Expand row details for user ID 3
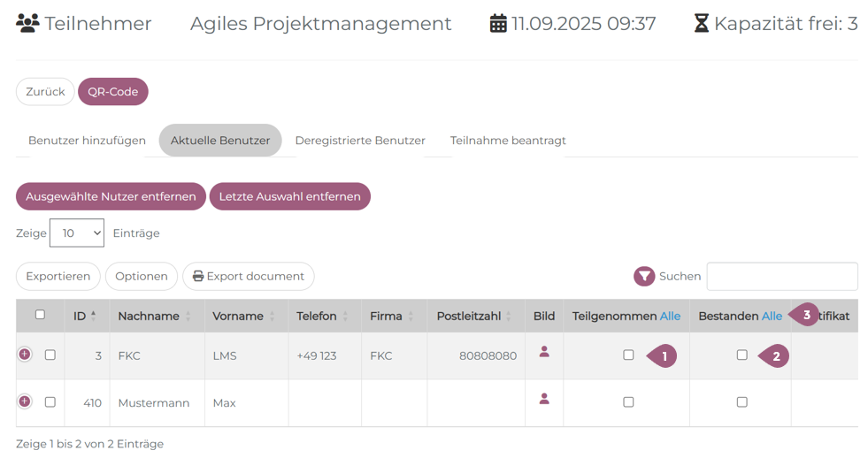This screenshot has height=458, width=868. click(25, 355)
